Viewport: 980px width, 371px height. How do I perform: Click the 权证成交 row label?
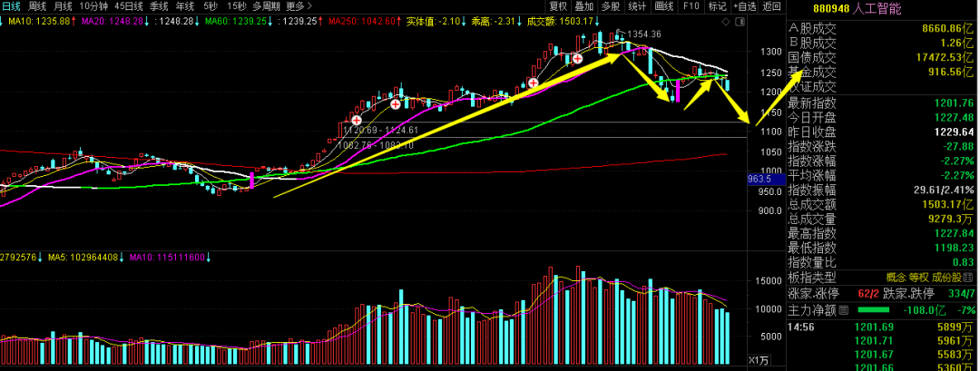coord(812,86)
